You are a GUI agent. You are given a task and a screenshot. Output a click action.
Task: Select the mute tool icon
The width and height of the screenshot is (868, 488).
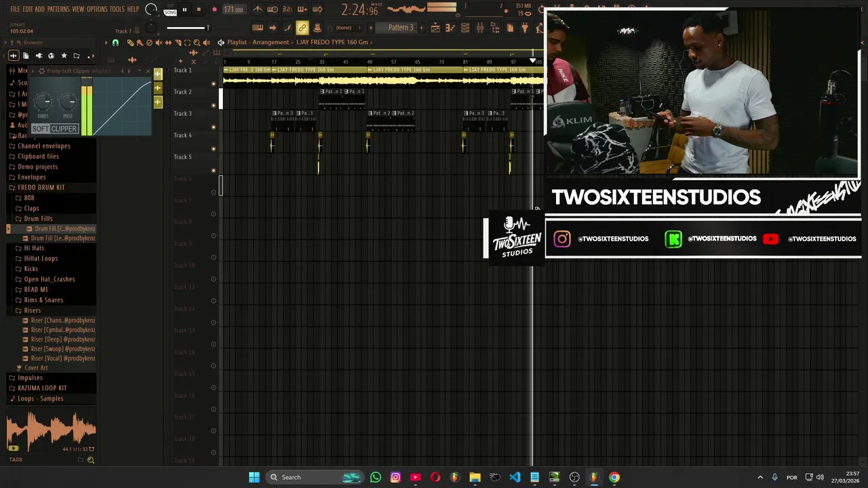point(159,43)
